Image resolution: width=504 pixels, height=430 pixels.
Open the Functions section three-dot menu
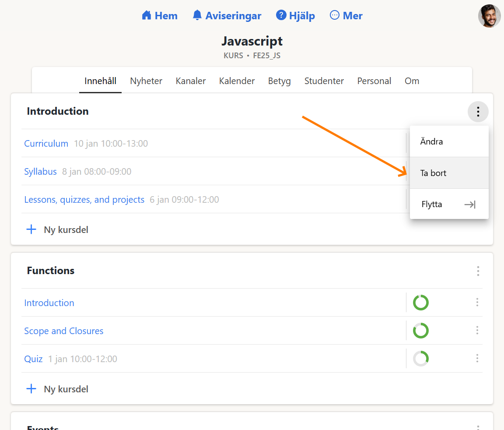click(x=478, y=271)
